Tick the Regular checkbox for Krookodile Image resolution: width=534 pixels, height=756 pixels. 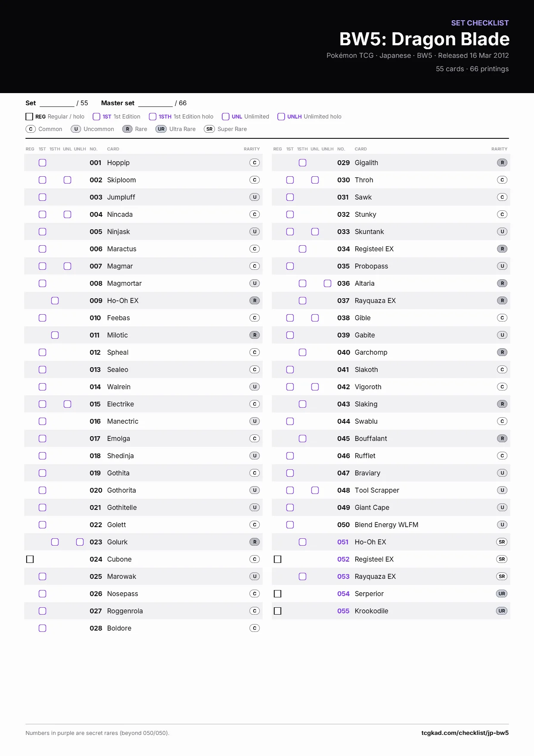tap(277, 611)
